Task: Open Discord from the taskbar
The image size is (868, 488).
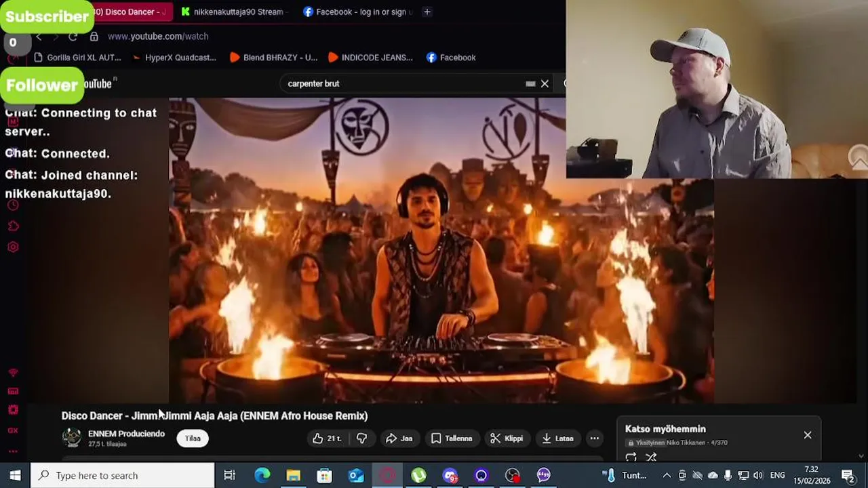Action: point(450,475)
